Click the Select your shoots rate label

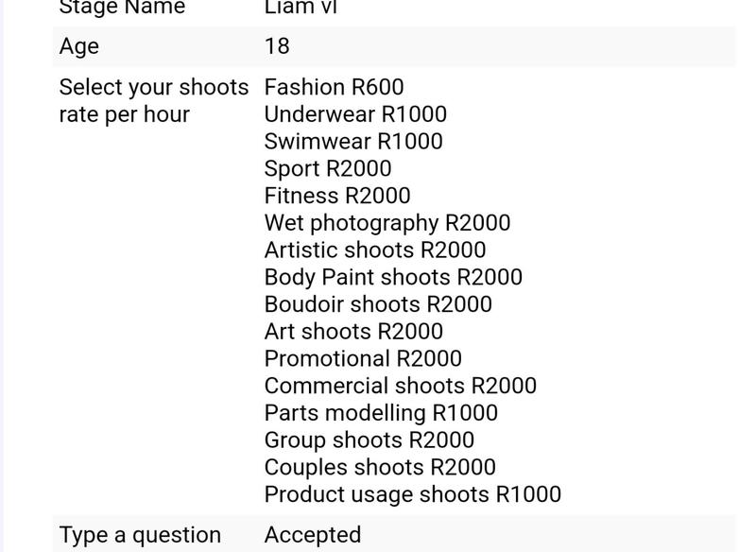154,101
